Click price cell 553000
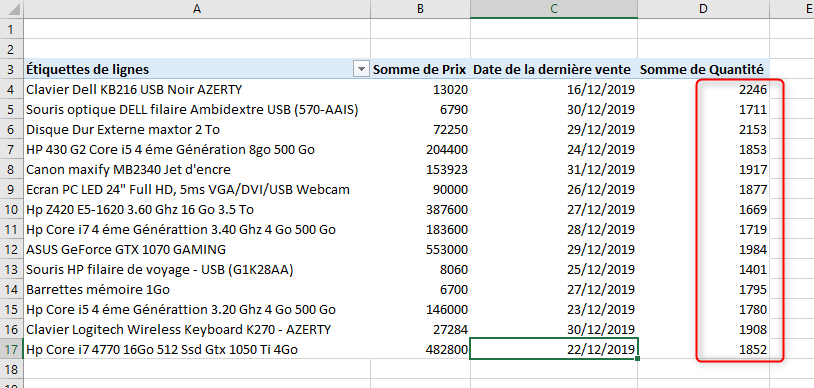 point(420,249)
